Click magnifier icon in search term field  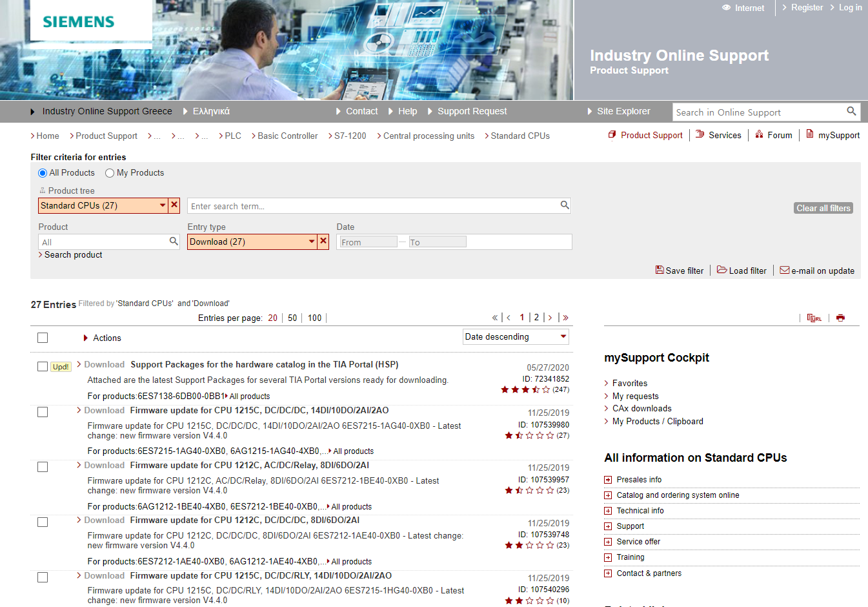coord(565,205)
